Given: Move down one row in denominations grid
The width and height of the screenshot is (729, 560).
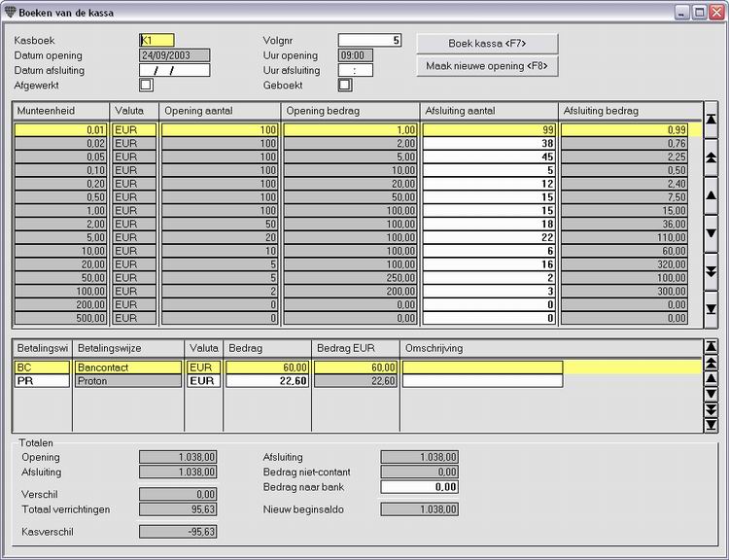Looking at the screenshot, I should pyautogui.click(x=711, y=234).
